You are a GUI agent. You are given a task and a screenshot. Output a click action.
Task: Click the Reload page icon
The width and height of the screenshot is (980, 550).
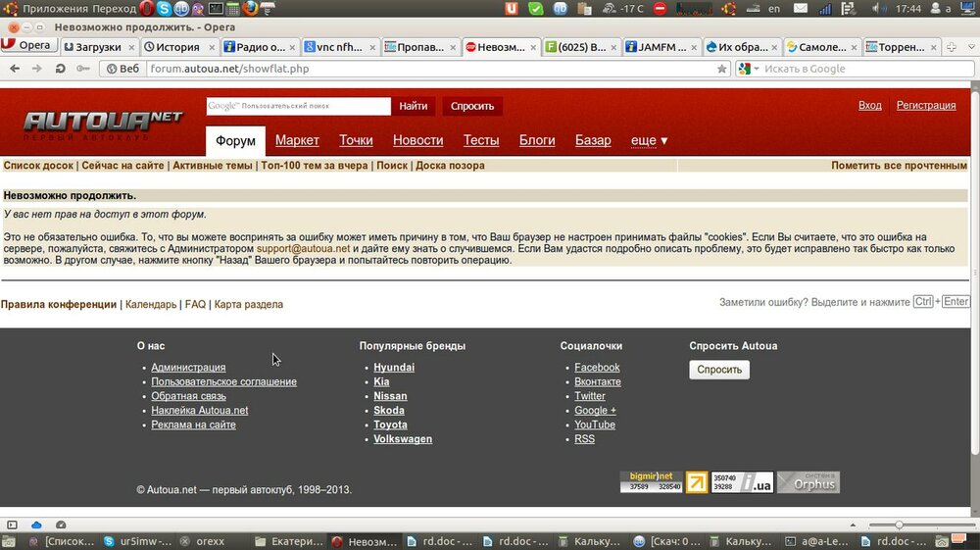coord(60,69)
